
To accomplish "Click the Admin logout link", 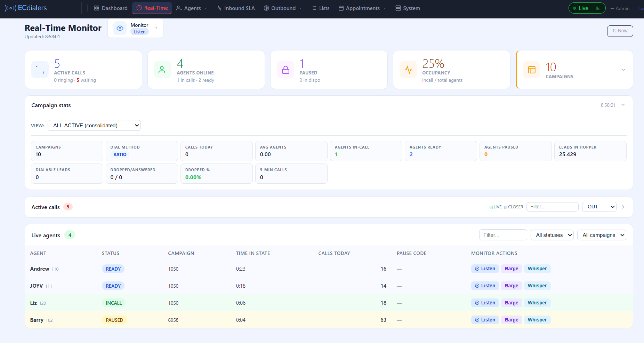I will pos(620,8).
